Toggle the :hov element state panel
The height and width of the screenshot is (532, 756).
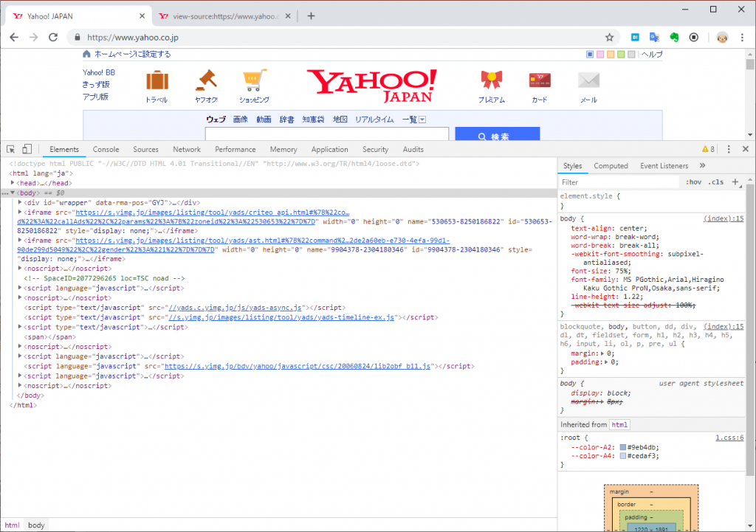click(x=693, y=182)
